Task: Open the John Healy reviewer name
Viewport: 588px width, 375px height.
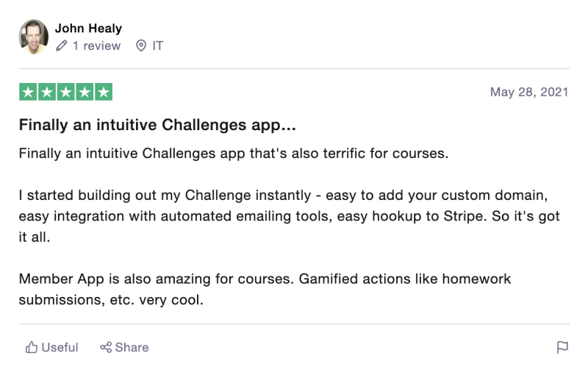Action: coord(88,29)
